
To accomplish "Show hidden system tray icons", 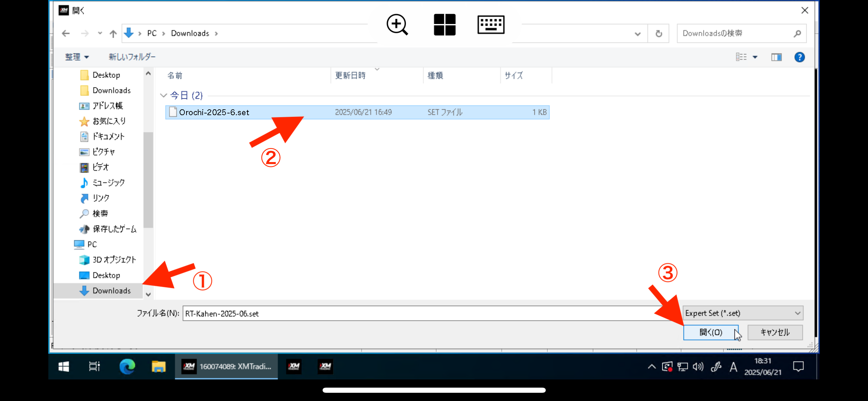I will pos(652,367).
